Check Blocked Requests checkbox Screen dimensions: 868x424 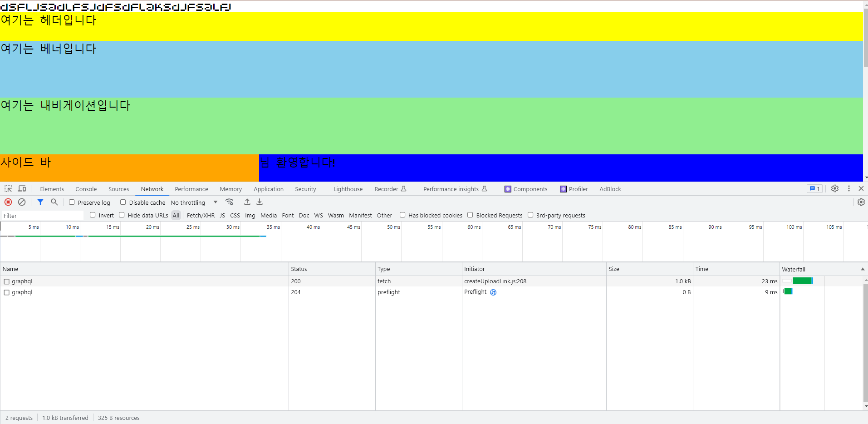470,215
